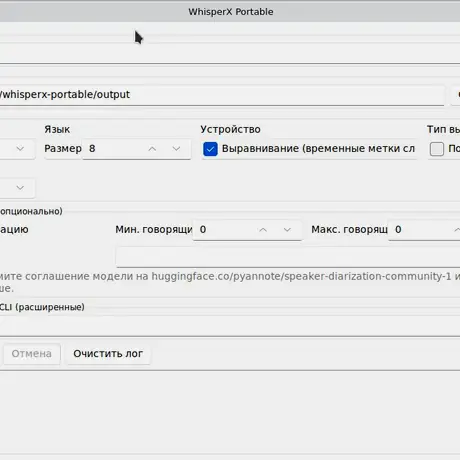Image resolution: width=460 pixels, height=460 pixels.
Task: Click the huggingface.co/pyannote agreement text
Action: point(230,282)
